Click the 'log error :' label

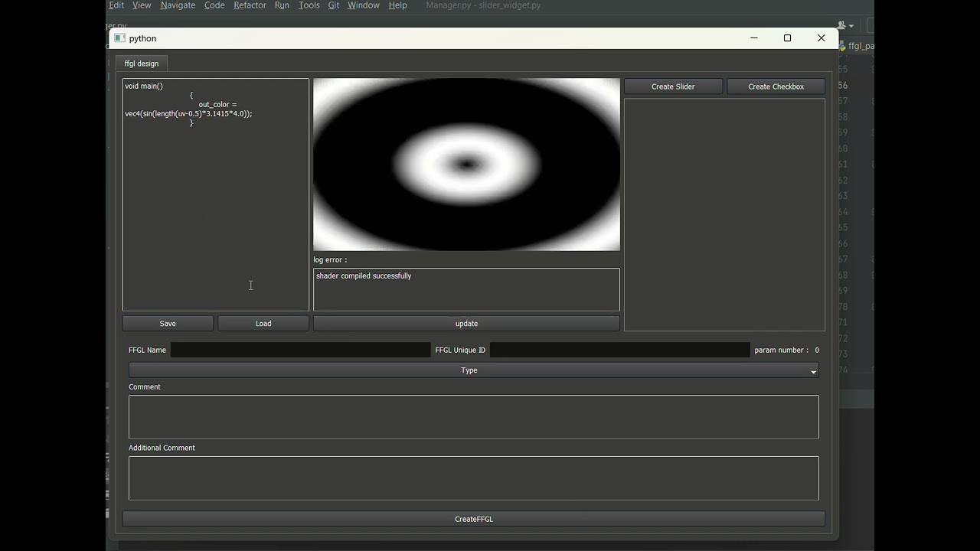(x=330, y=260)
